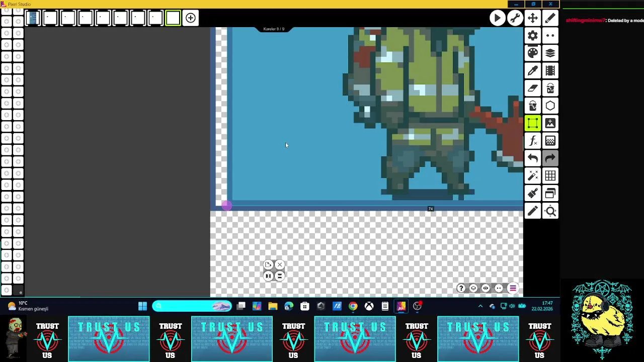Open the floating widget menu lines icon
Viewport: 644px width, 362px height.
coord(280,276)
